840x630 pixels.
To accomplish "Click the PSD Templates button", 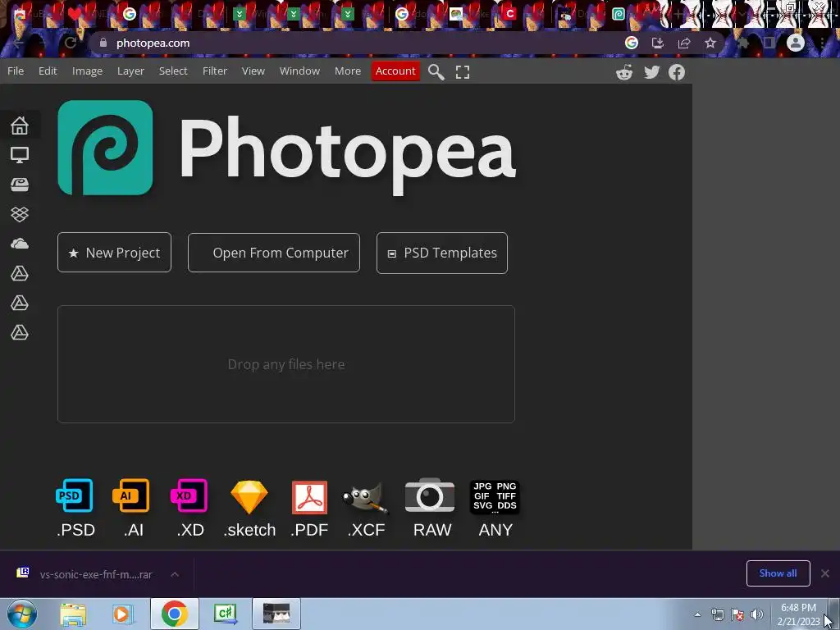I will coord(442,253).
